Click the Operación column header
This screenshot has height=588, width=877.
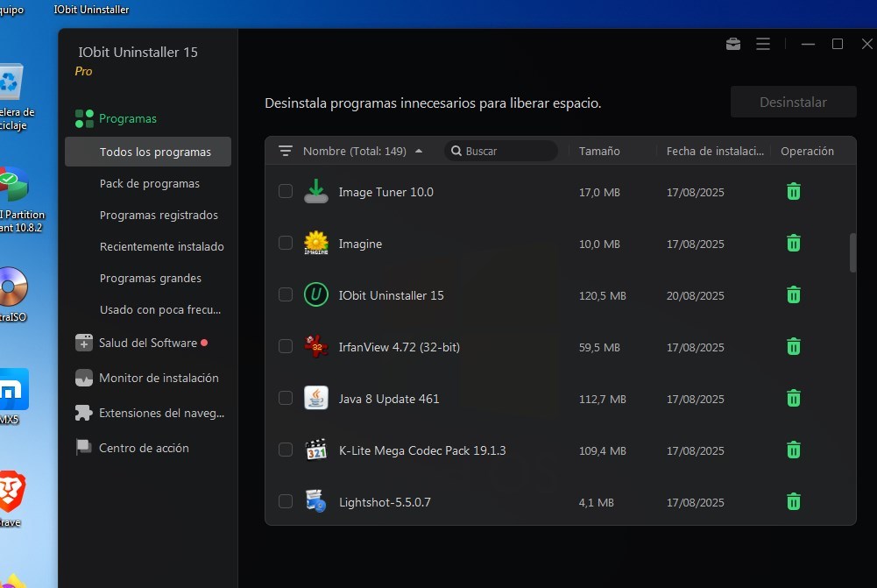coord(807,151)
